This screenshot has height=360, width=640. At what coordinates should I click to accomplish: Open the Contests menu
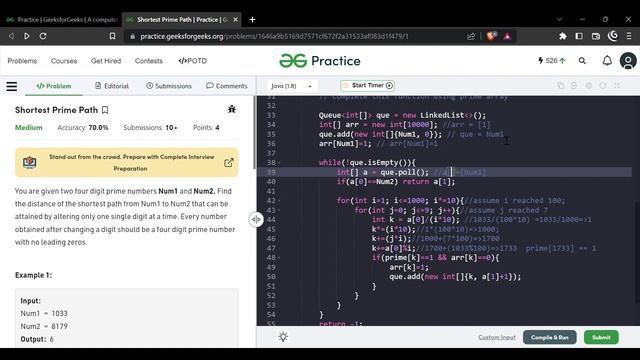tap(149, 61)
